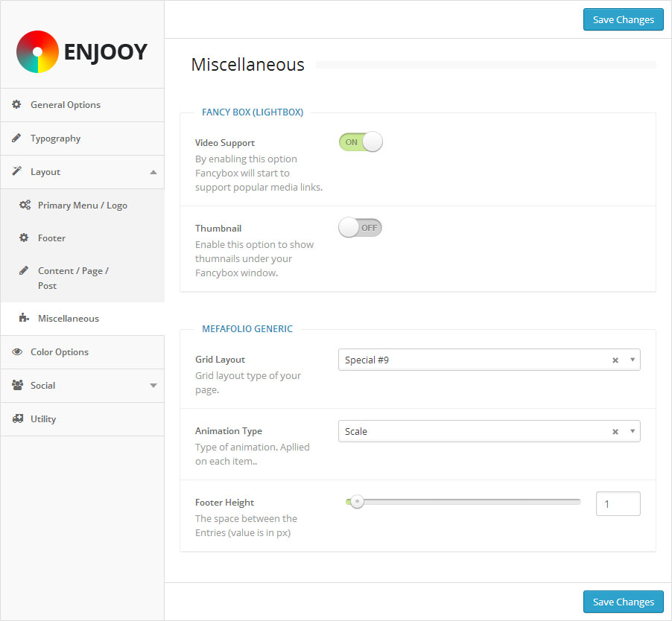This screenshot has height=621, width=672.
Task: Click the ENJOOY color wheel logo
Action: [x=37, y=51]
